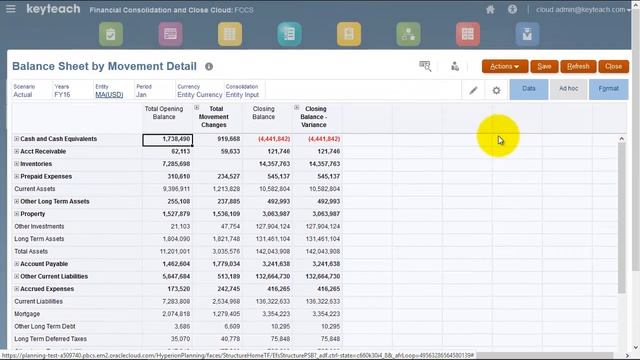
Task: Select Acct Receivable opening balance 62,113
Action: [x=167, y=151]
